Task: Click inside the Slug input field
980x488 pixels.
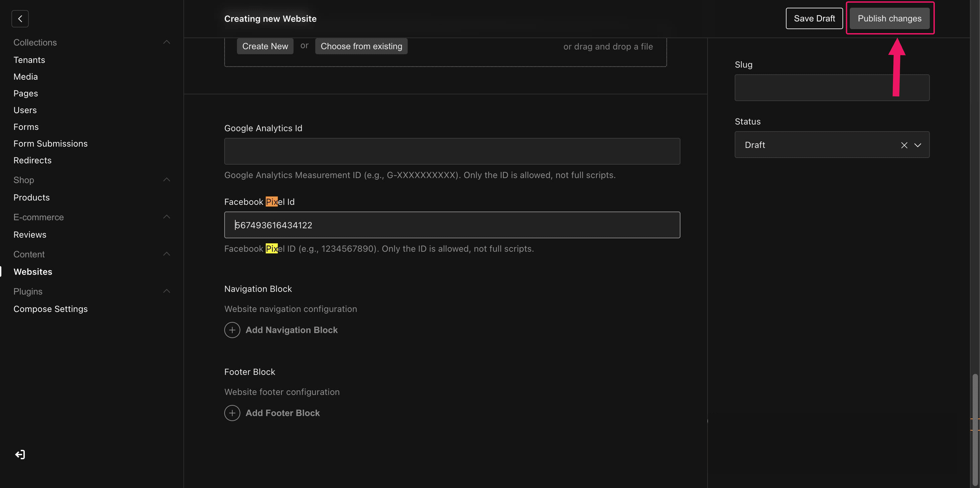Action: (832, 87)
